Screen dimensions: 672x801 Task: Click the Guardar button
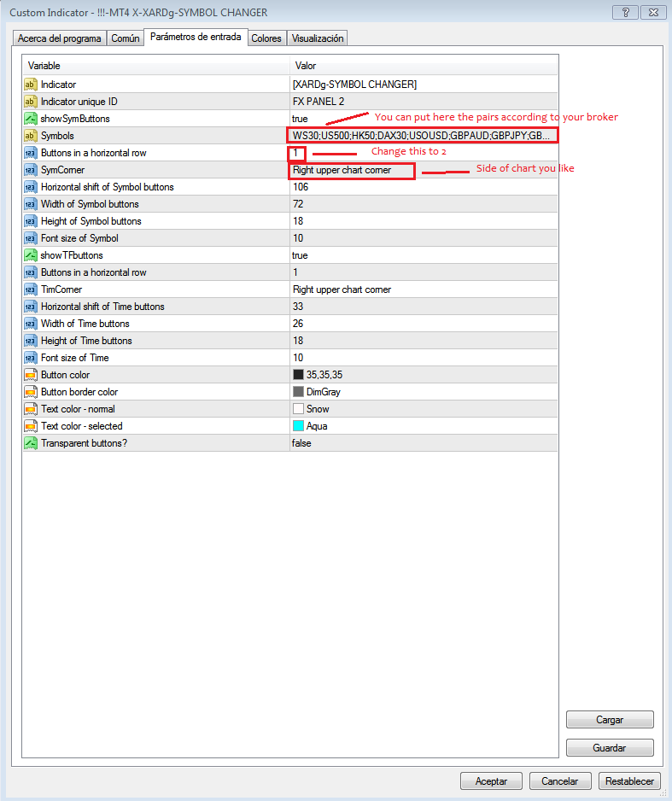[610, 747]
